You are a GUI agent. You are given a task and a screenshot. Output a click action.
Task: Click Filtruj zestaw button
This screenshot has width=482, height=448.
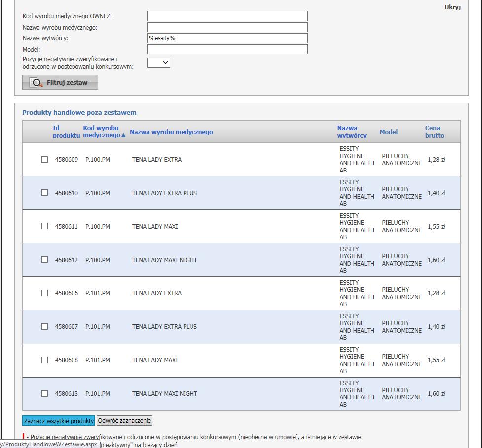coord(60,82)
